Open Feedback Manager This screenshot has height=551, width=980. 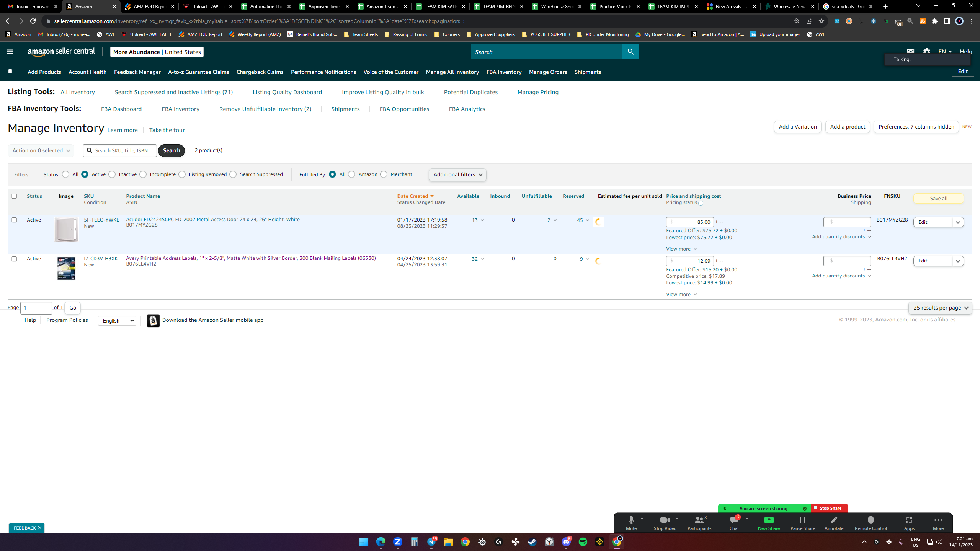[x=137, y=72]
